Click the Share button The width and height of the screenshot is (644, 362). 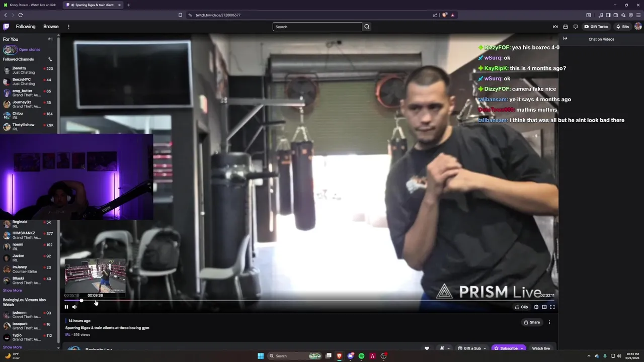(532, 322)
